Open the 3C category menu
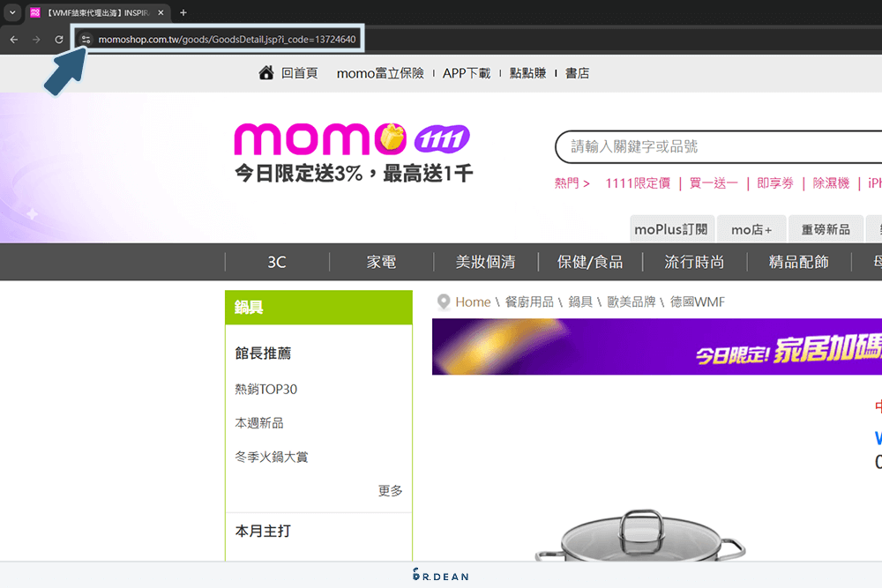This screenshot has height=588, width=882. click(x=276, y=262)
